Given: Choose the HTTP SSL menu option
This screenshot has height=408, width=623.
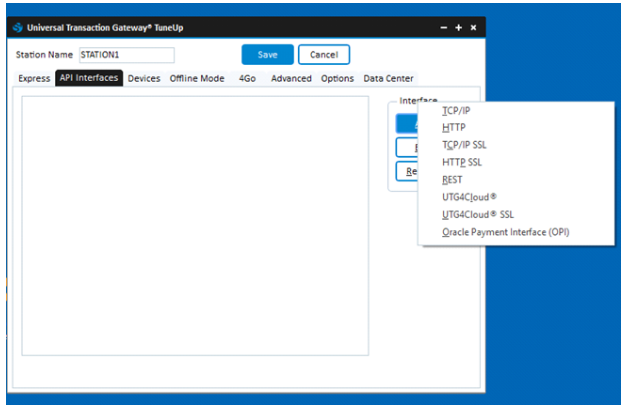Looking at the screenshot, I should pos(461,162).
